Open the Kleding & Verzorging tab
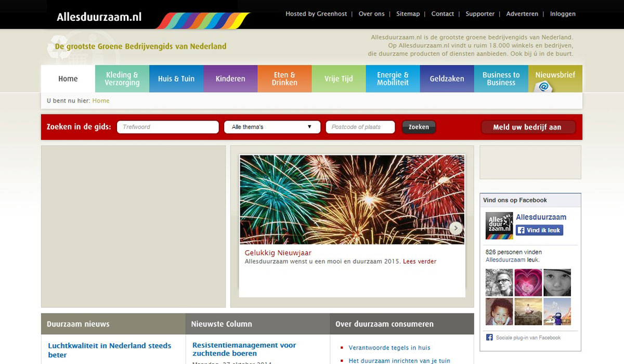The image size is (624, 364). pos(122,79)
